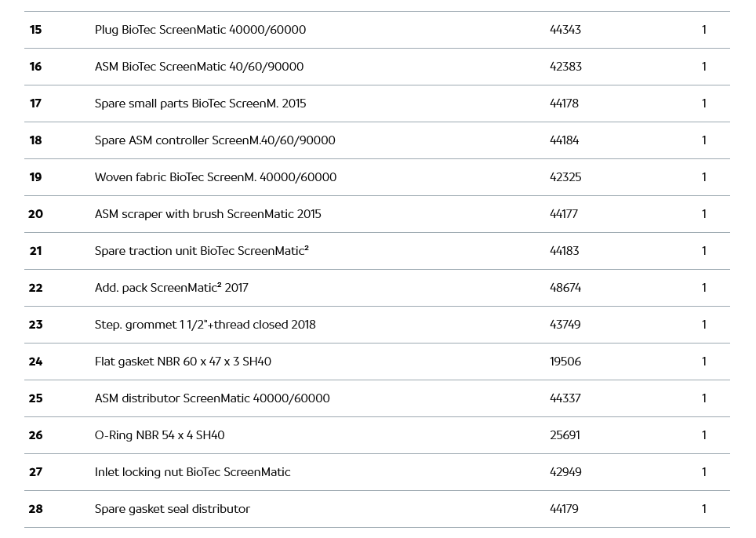Click ASM scraper with brush ScreenMatic 2015

pyautogui.click(x=207, y=214)
